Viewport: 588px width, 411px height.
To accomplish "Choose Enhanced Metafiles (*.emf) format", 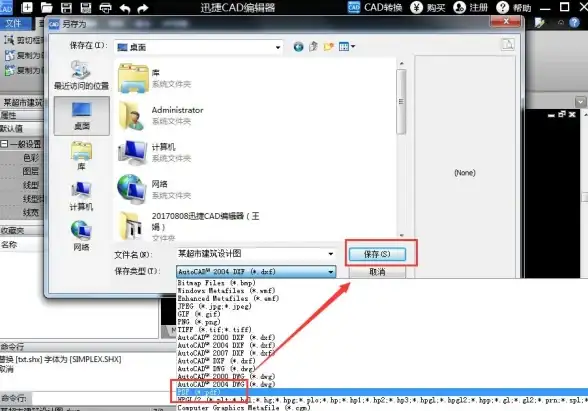I will 228,298.
